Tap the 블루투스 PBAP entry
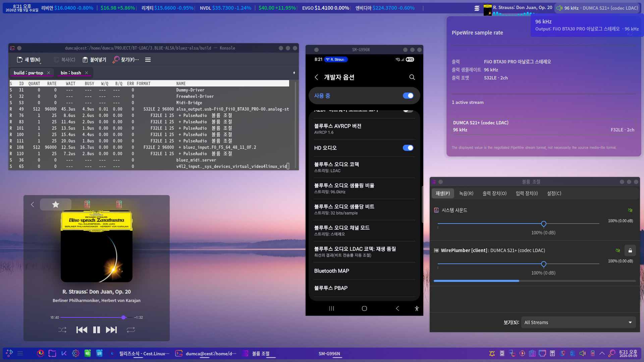644x362 pixels. (x=364, y=288)
